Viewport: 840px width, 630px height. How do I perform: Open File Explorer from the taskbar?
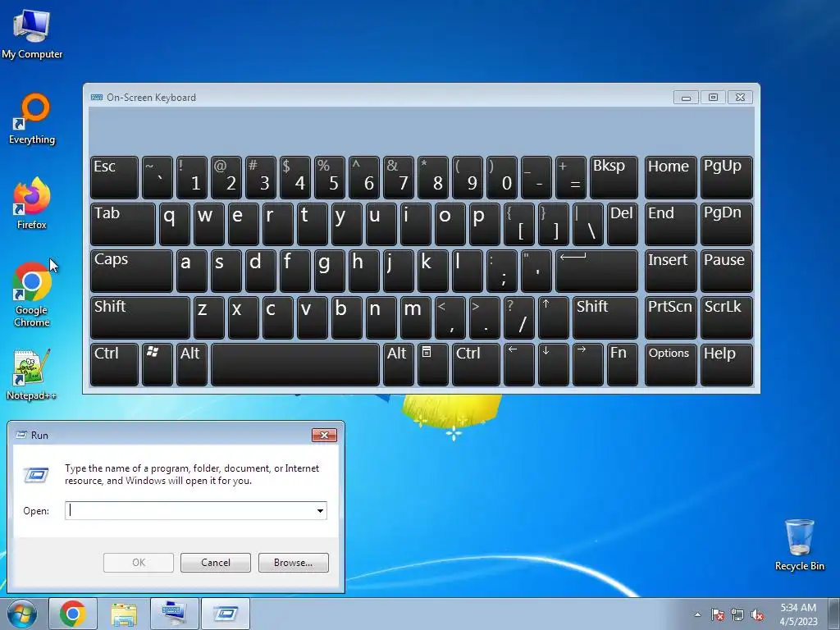click(x=124, y=614)
